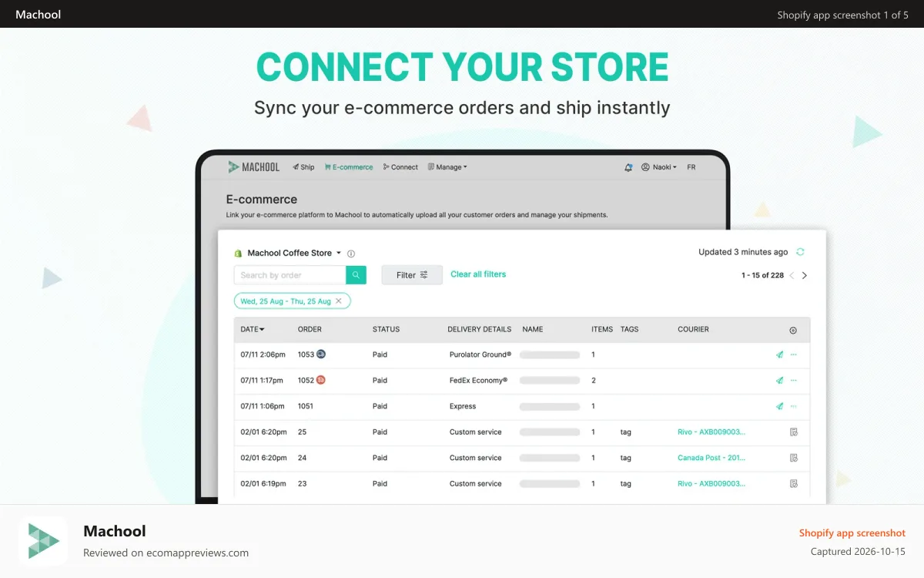Image resolution: width=924 pixels, height=578 pixels.
Task: Click the 07/11 1:17pm date cell
Action: click(x=263, y=381)
